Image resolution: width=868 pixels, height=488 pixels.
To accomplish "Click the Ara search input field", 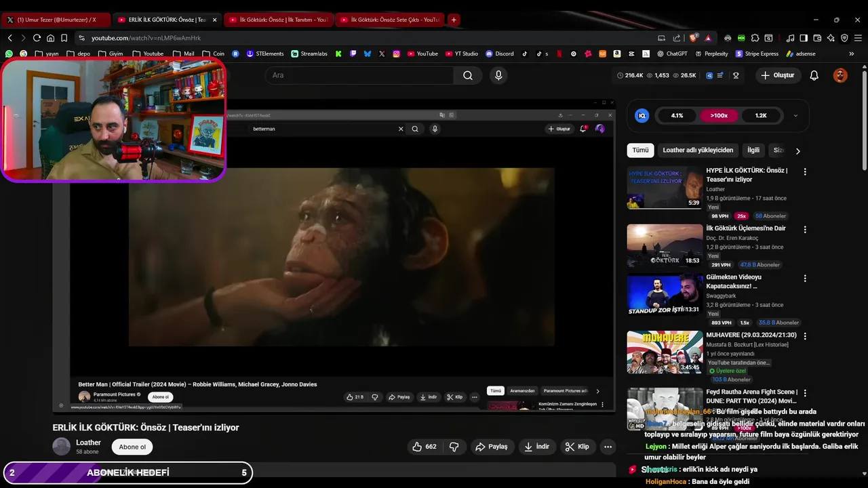I will pyautogui.click(x=359, y=75).
